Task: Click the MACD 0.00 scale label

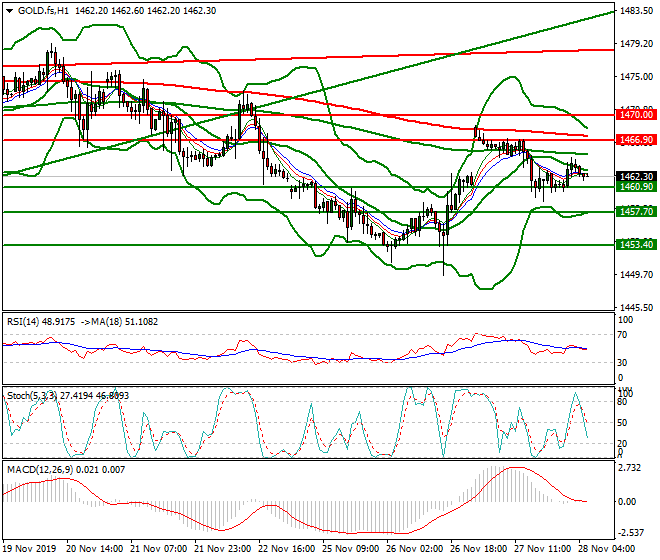Action: tap(628, 501)
